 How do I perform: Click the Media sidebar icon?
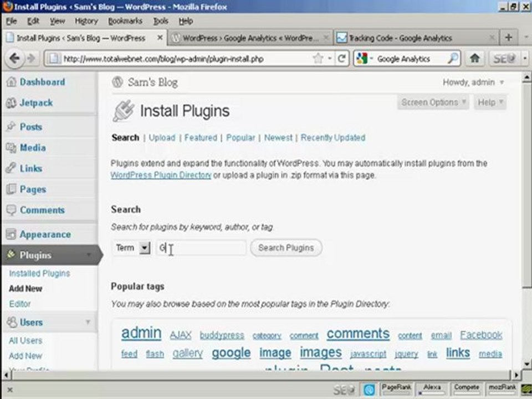pyautogui.click(x=11, y=147)
